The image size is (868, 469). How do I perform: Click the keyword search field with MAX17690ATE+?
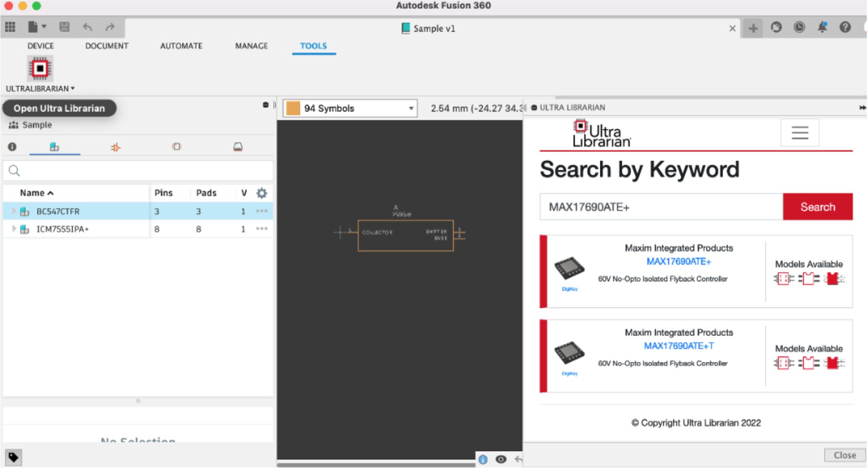(x=661, y=207)
